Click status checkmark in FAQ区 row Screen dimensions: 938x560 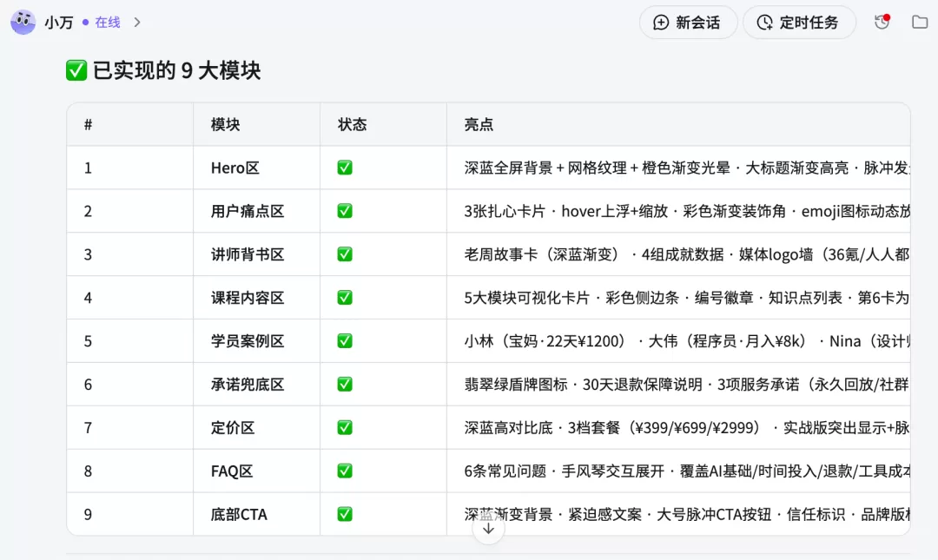[x=345, y=471]
